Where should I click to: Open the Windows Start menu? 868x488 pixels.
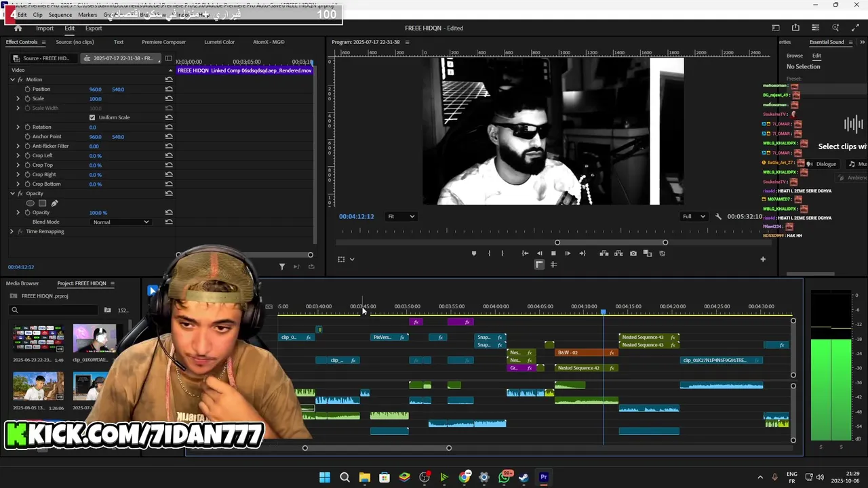(325, 477)
